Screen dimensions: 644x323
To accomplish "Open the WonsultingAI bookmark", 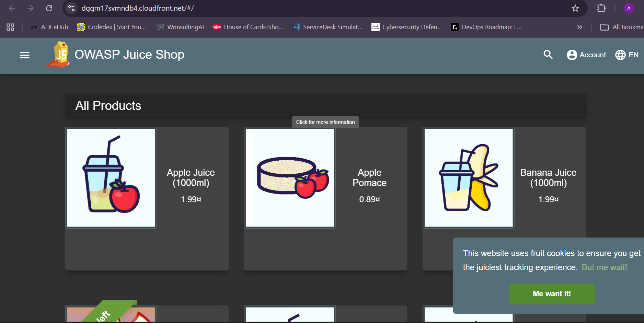I will tap(180, 27).
